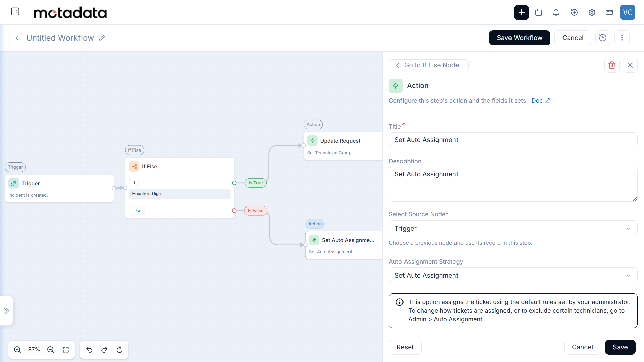Fit workflow to screen
The height and width of the screenshot is (362, 644).
click(66, 350)
